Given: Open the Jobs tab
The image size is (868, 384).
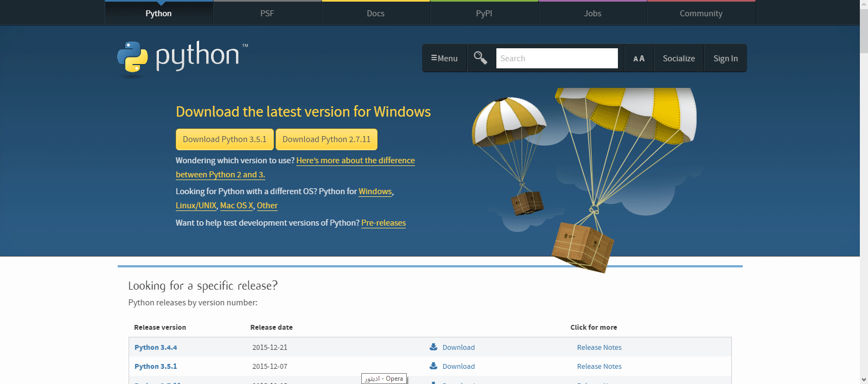Looking at the screenshot, I should pyautogui.click(x=593, y=13).
